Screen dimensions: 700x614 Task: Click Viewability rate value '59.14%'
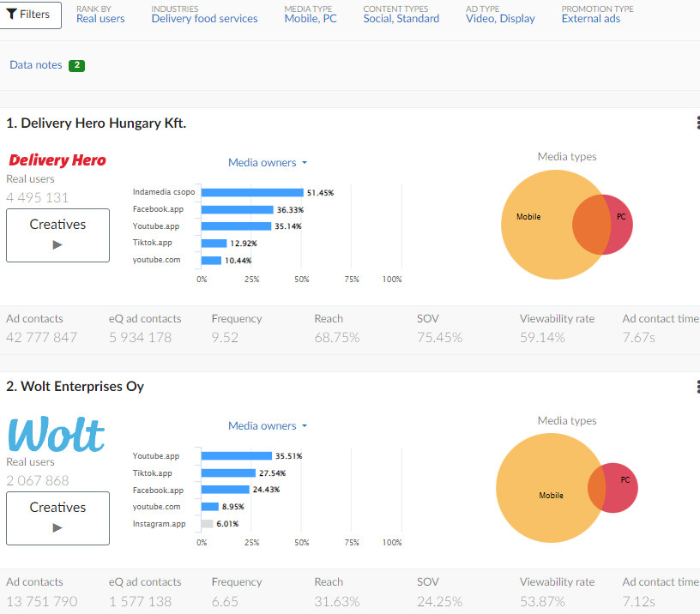click(542, 337)
